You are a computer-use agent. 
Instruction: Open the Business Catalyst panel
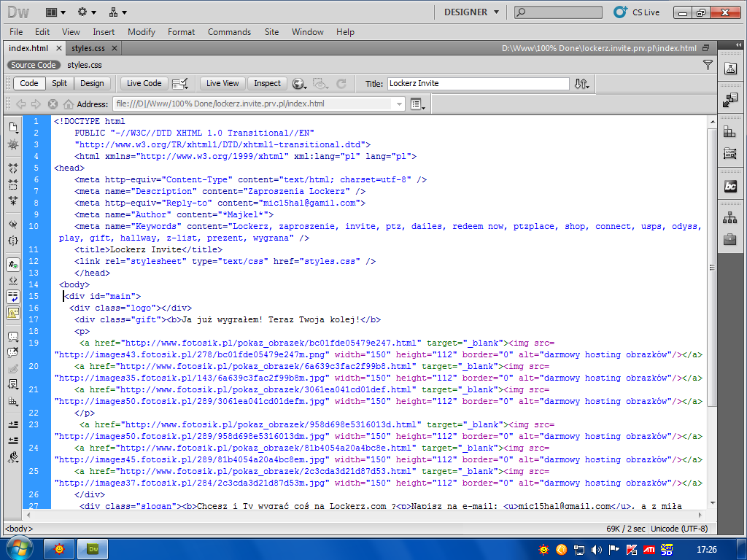coord(730,186)
